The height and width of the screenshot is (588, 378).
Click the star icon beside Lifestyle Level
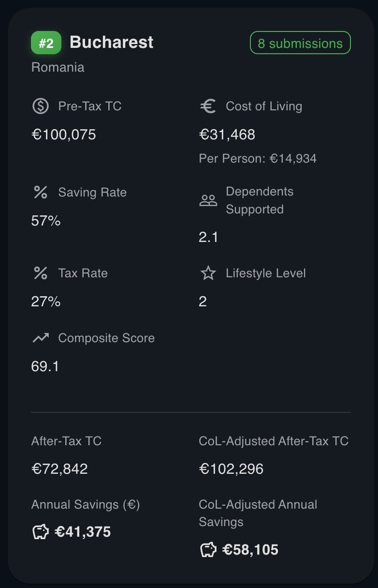coord(208,273)
